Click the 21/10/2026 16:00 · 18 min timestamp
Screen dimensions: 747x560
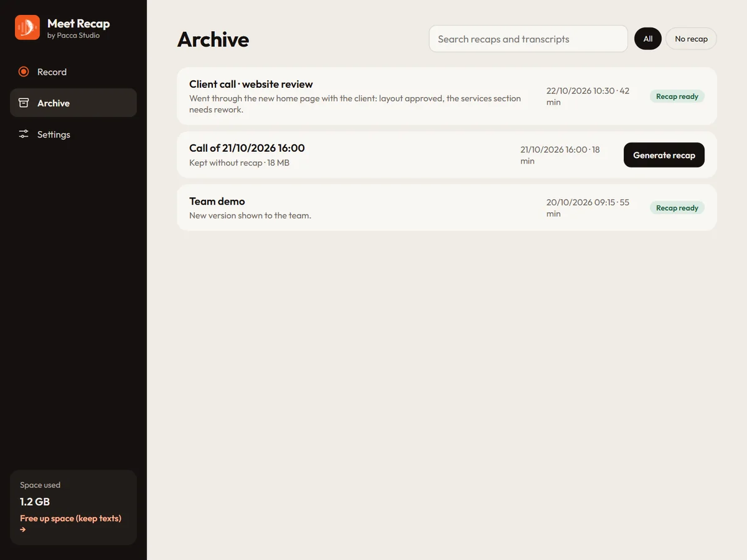[x=560, y=155]
